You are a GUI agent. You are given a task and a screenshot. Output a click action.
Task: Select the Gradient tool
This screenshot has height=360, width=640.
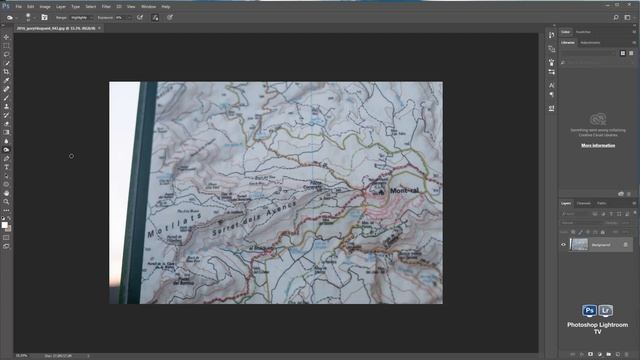click(6, 132)
